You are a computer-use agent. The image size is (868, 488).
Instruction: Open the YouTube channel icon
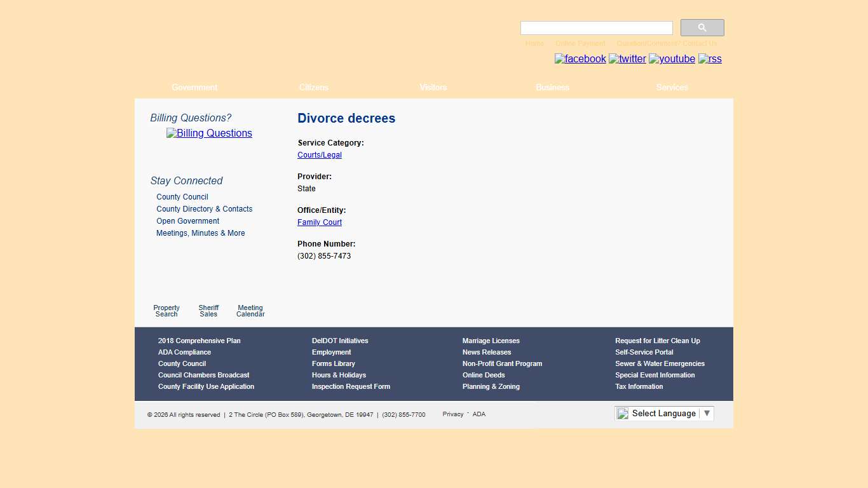[x=671, y=58]
